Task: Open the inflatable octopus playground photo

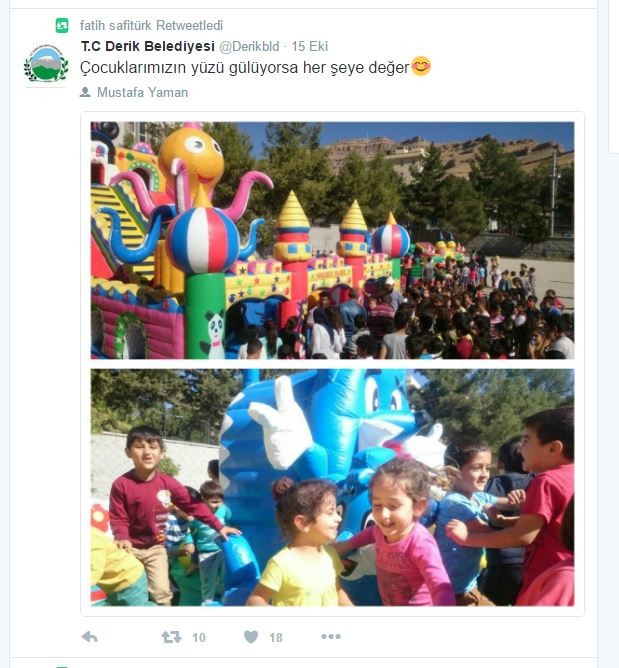Action: pos(332,240)
